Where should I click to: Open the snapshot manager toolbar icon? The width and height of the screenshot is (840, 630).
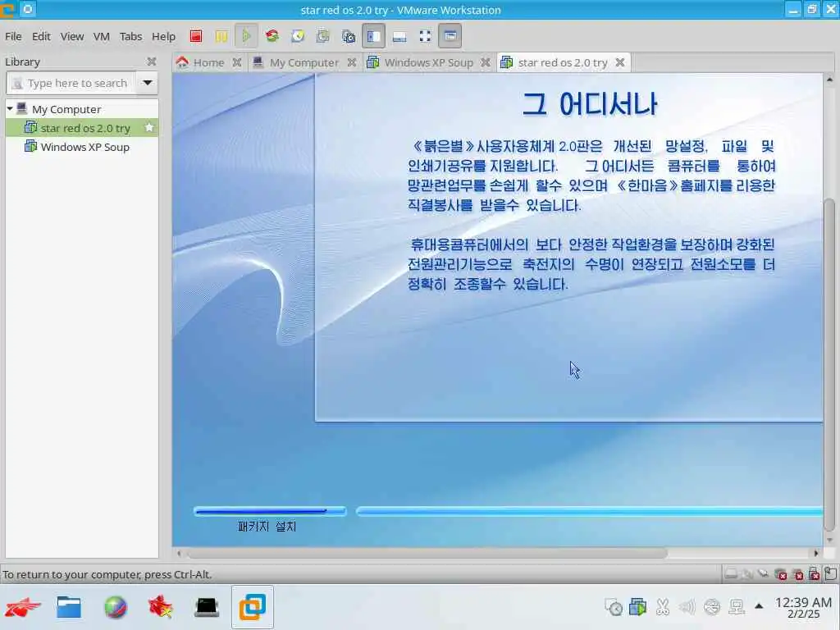(x=348, y=36)
